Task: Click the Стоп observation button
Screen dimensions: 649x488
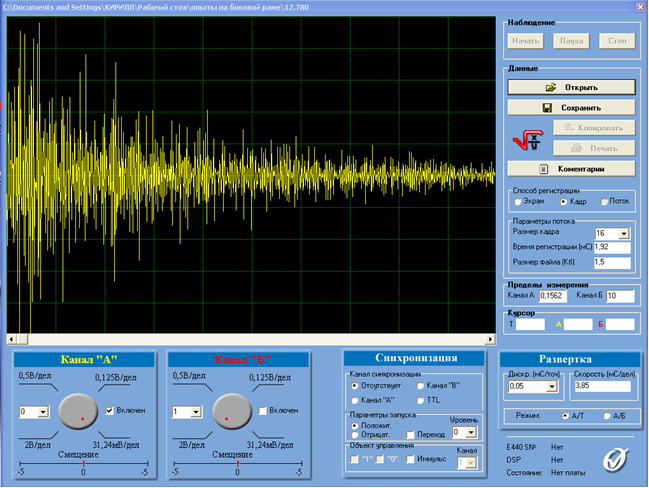Action: pos(617,41)
